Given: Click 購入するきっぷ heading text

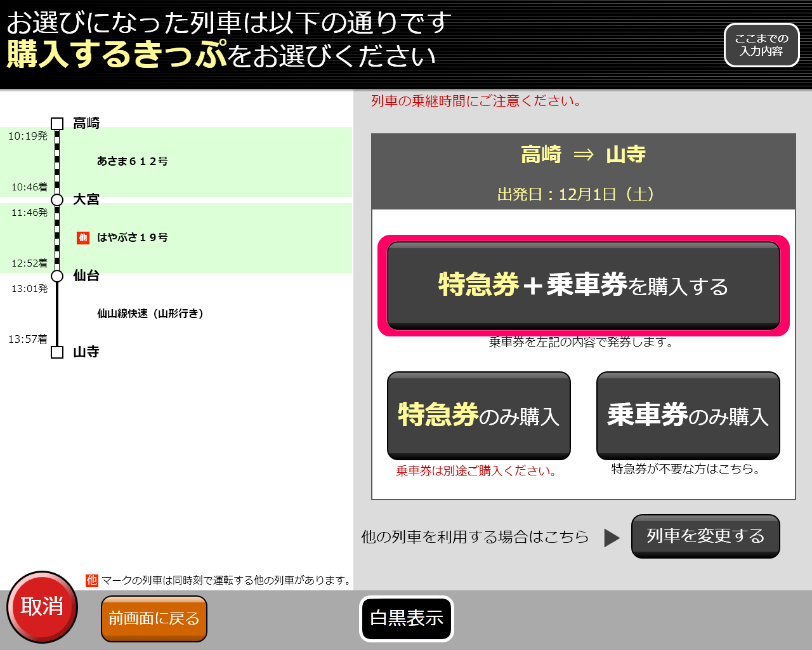Looking at the screenshot, I should (117, 55).
